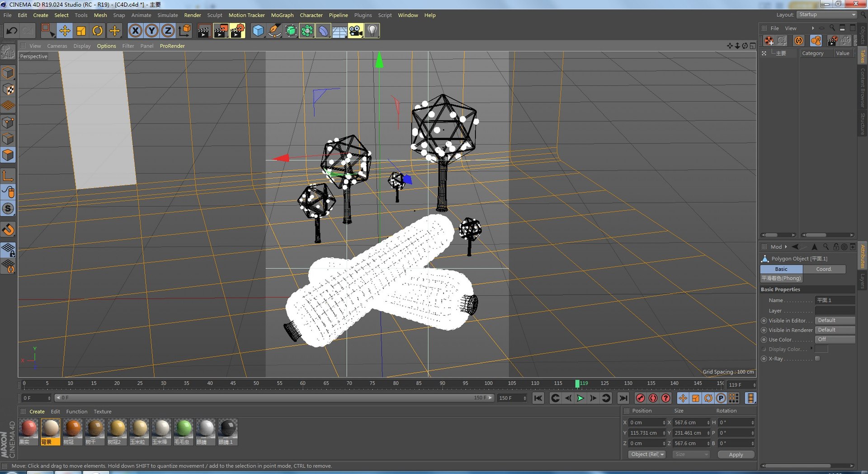Expand the Attribute Manager Mode menu arrow

click(x=786, y=247)
